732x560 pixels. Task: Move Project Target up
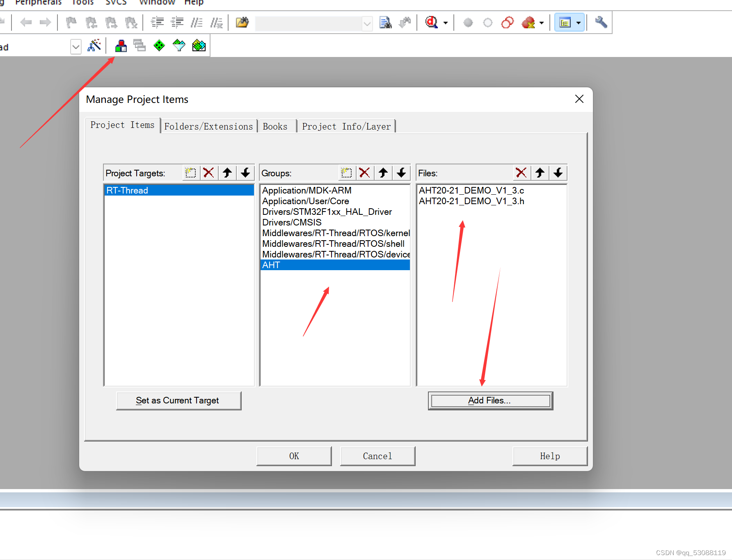point(227,173)
